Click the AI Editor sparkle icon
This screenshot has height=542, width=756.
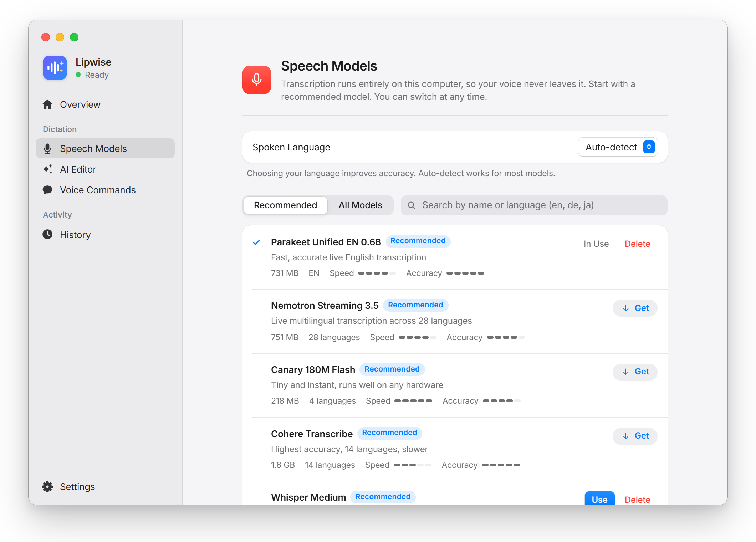[x=48, y=169]
